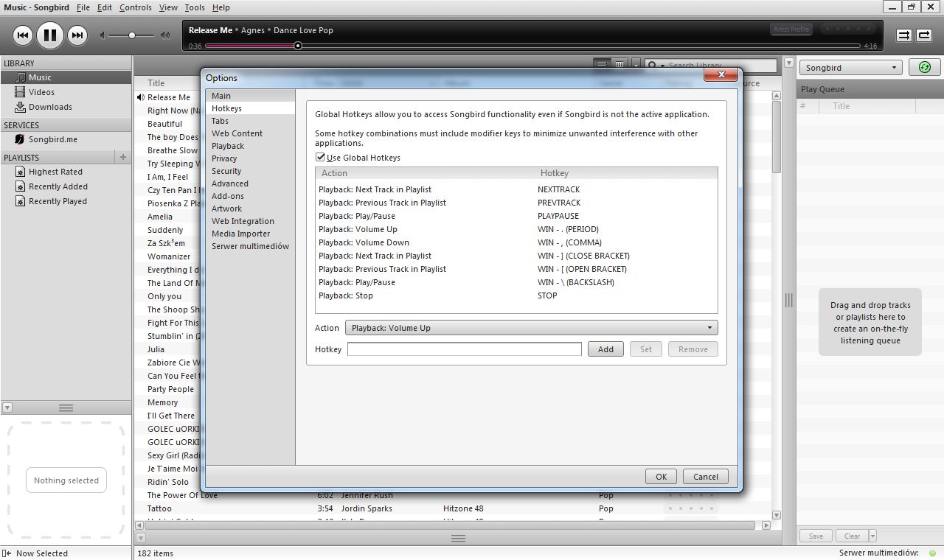Click the loud speaker icon at the volume slider's end
Image resolution: width=944 pixels, height=560 pixels.
165,35
